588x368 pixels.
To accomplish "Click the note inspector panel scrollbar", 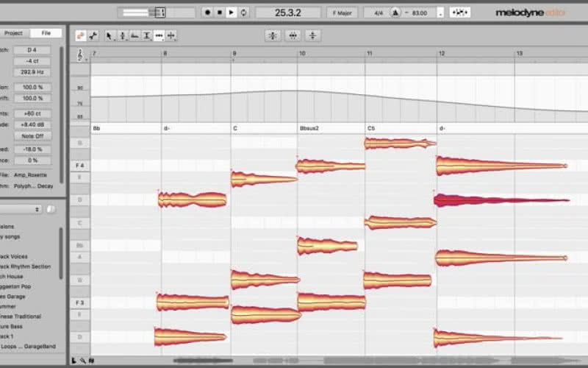I will pyautogui.click(x=62, y=115).
